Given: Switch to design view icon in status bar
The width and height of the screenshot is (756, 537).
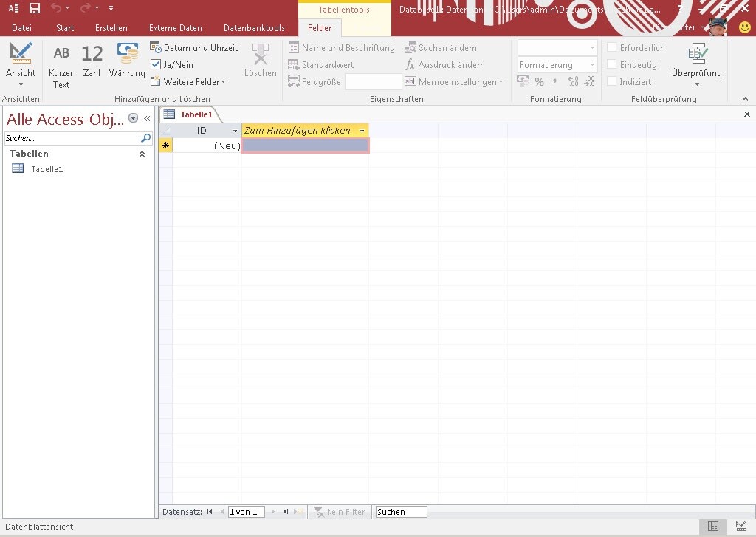Looking at the screenshot, I should [x=741, y=527].
